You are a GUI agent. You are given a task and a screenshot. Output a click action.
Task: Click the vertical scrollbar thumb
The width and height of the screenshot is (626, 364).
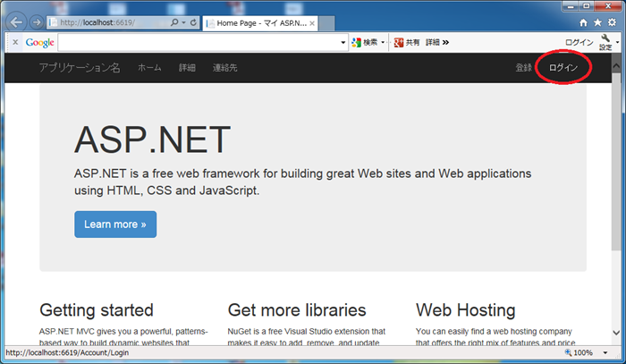[616, 162]
